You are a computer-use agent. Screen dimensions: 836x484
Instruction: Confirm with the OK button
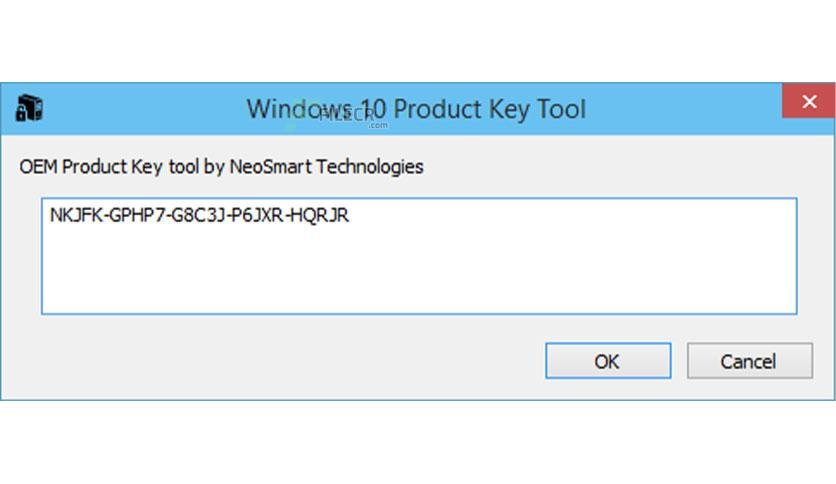pyautogui.click(x=608, y=361)
